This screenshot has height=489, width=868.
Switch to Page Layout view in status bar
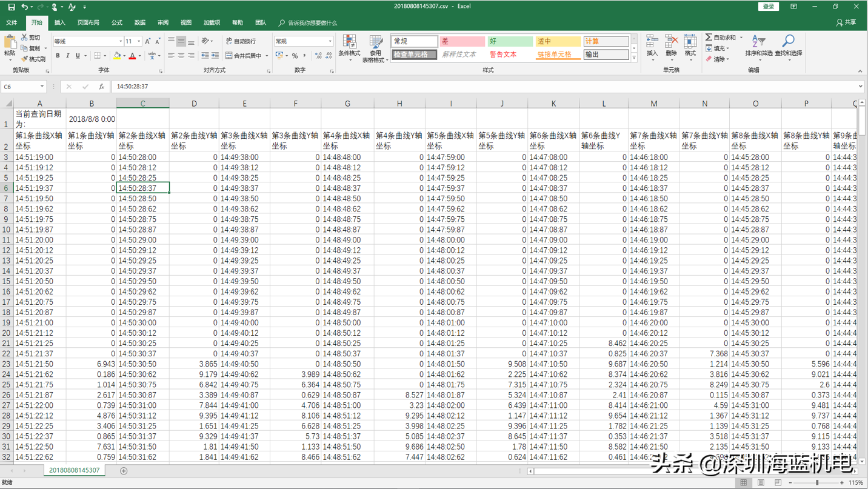click(x=761, y=483)
